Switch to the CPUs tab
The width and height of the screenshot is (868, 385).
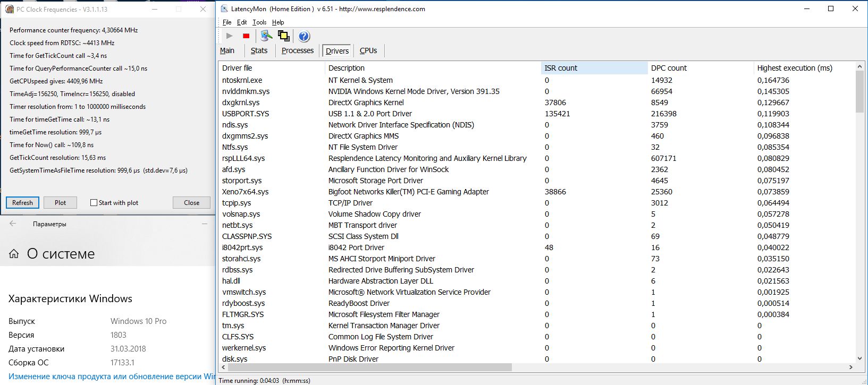tap(368, 50)
